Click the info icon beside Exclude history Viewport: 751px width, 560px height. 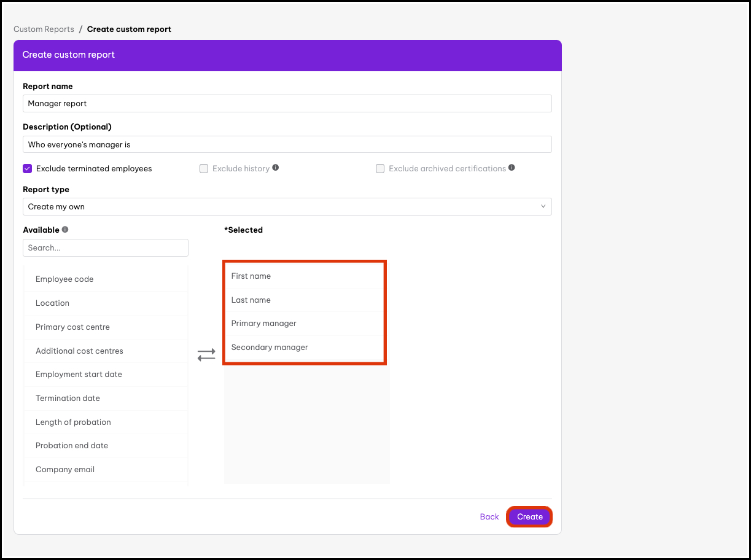276,167
